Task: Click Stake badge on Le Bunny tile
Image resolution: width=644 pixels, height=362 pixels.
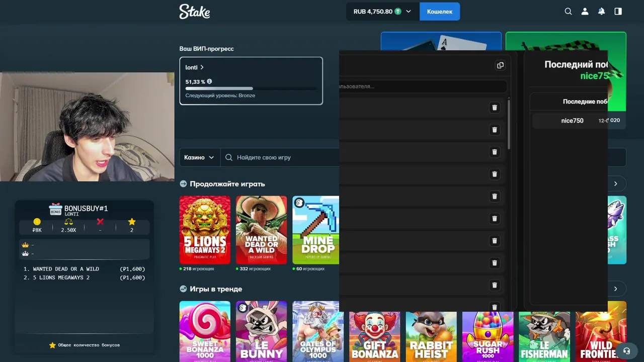Action: pos(243,308)
